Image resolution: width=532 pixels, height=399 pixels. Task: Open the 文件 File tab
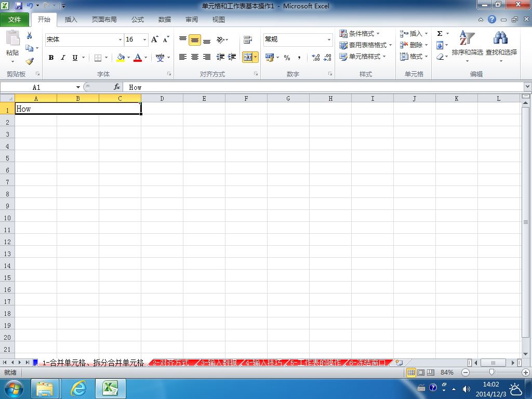[x=15, y=20]
